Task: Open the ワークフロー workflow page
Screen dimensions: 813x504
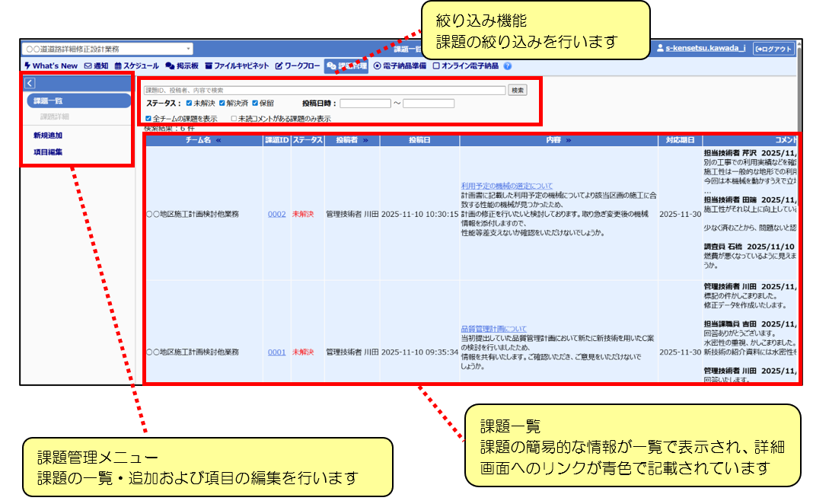Action: tap(297, 66)
